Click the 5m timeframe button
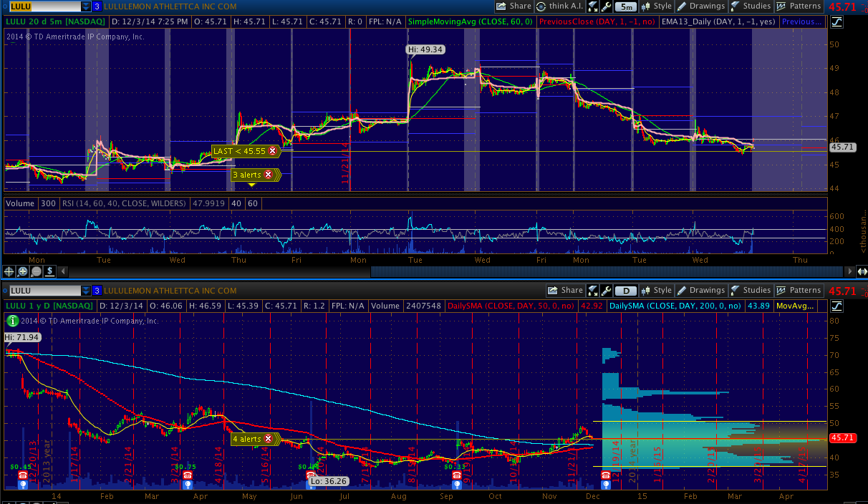This screenshot has width=868, height=504. coord(626,6)
